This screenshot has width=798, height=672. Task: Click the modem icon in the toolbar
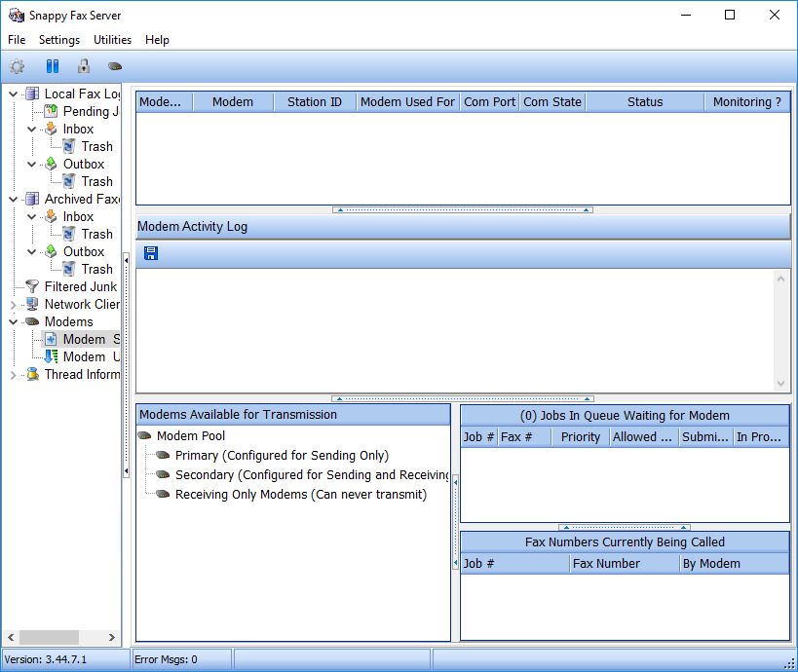[115, 67]
